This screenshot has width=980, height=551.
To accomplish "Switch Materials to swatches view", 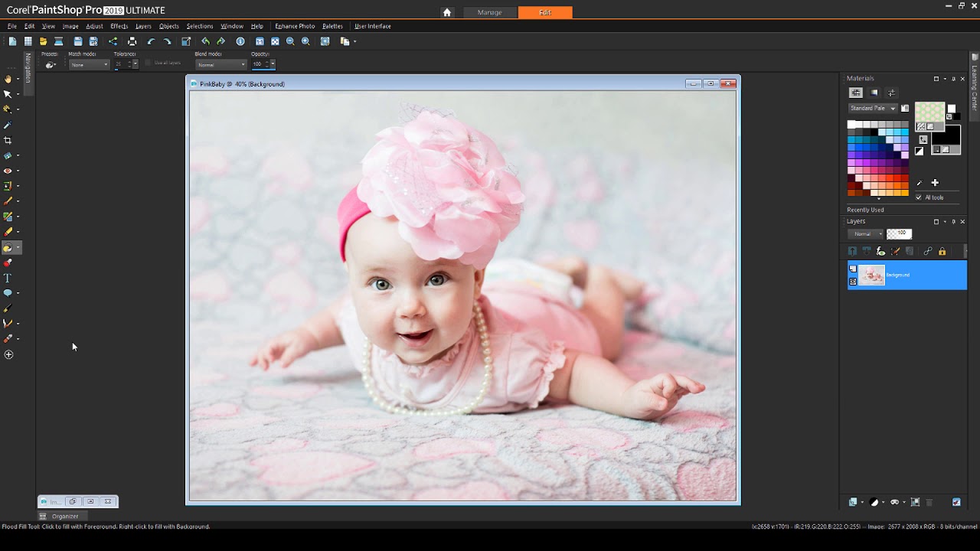I will 856,93.
